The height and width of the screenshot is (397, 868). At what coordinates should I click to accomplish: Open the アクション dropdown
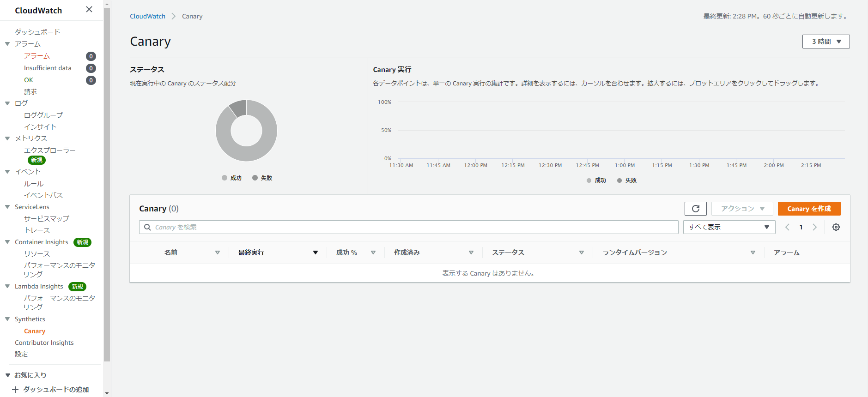[742, 209]
